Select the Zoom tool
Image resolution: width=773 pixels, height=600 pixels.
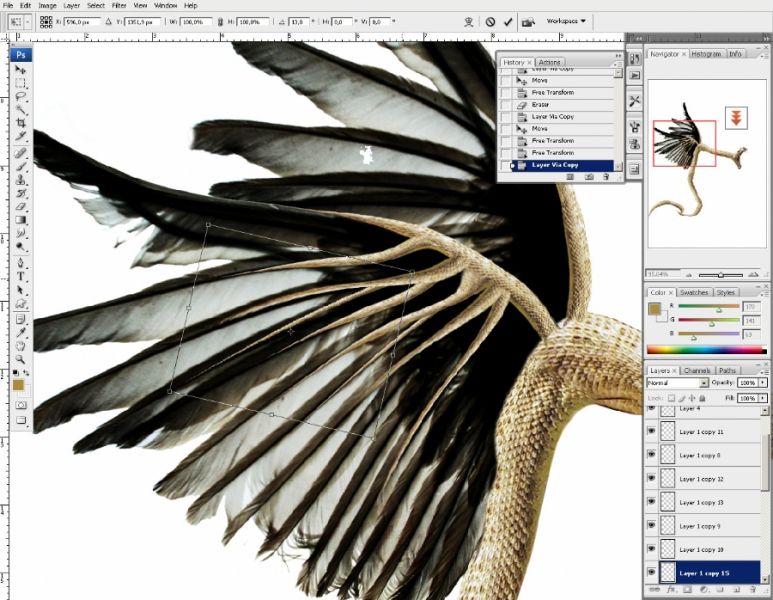coord(21,359)
